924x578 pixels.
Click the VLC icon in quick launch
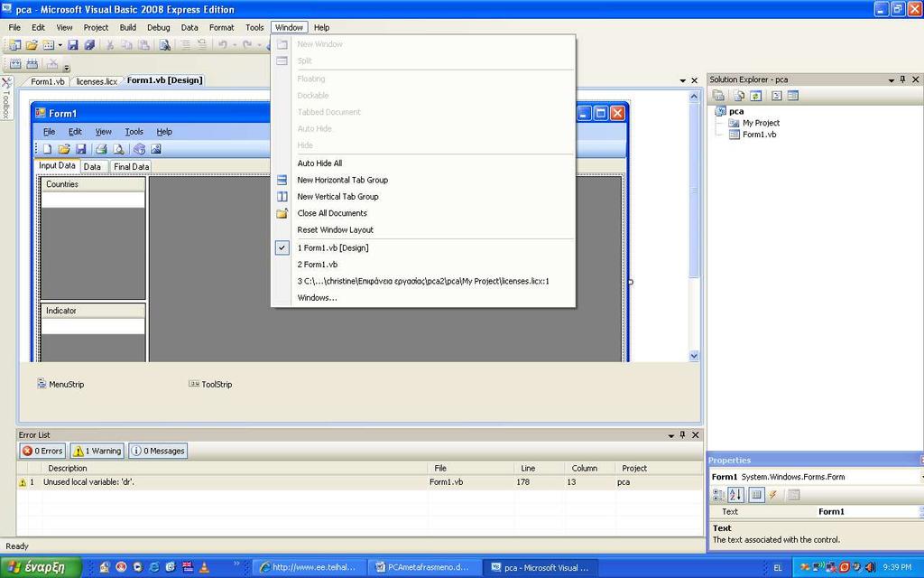point(204,567)
